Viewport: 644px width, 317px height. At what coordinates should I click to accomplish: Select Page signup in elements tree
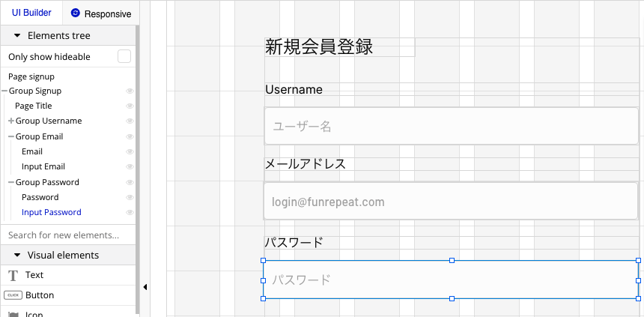[31, 76]
